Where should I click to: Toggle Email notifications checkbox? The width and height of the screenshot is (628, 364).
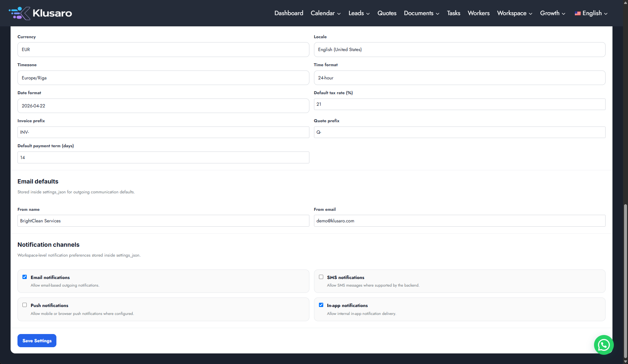pos(25,277)
